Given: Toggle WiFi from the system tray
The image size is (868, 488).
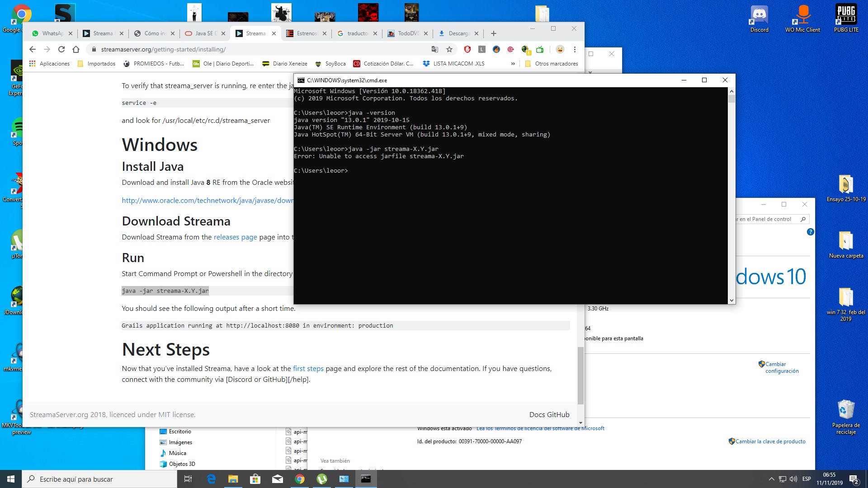Looking at the screenshot, I should pyautogui.click(x=783, y=479).
